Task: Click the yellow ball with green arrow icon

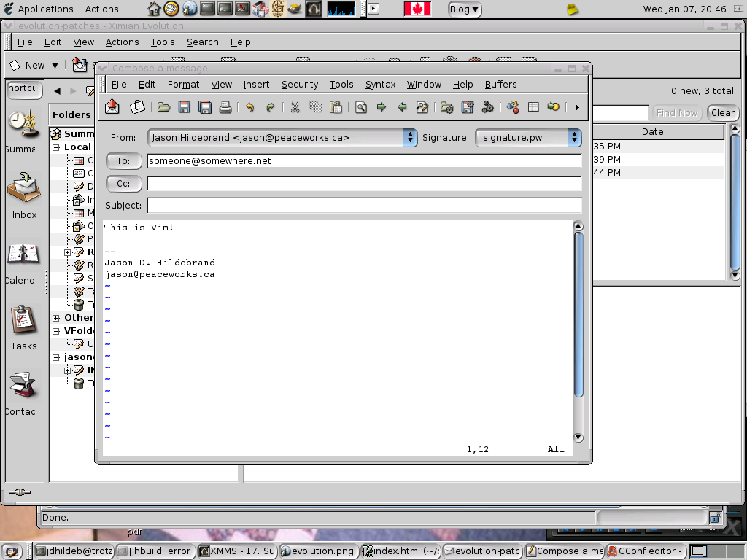Action: coord(554,107)
